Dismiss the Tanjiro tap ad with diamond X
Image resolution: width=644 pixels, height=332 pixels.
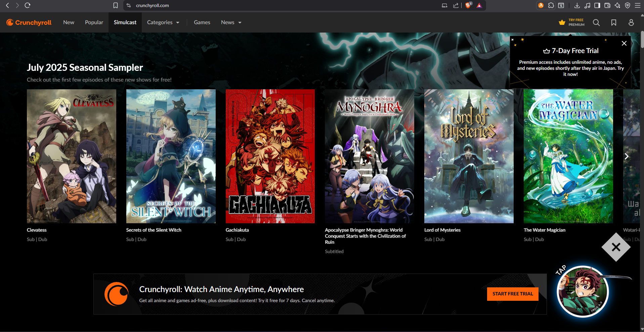pyautogui.click(x=616, y=247)
